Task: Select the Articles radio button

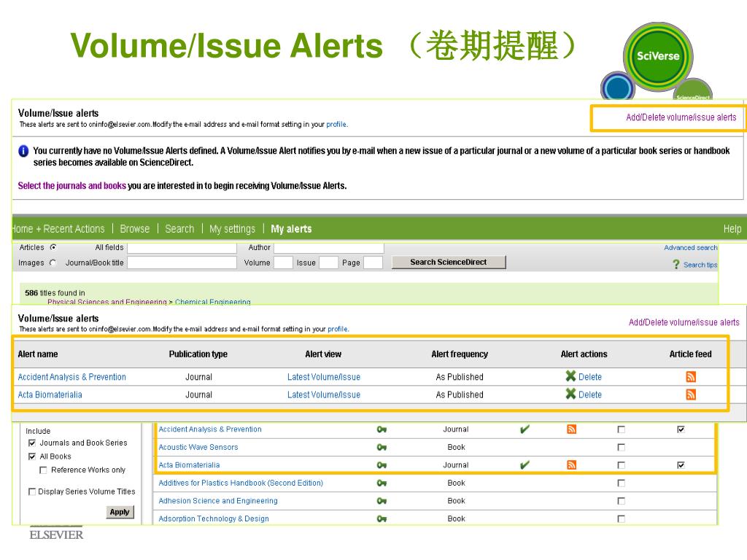Action: [x=53, y=247]
